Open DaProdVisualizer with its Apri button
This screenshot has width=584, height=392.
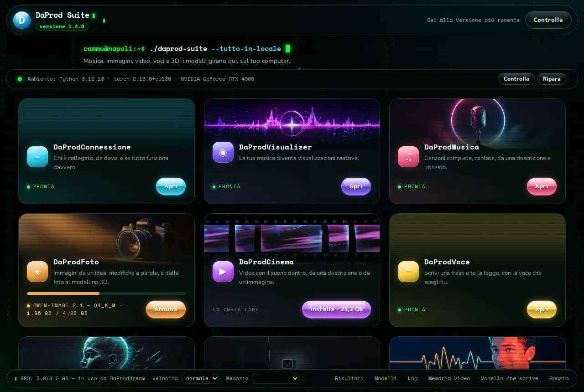(x=356, y=186)
